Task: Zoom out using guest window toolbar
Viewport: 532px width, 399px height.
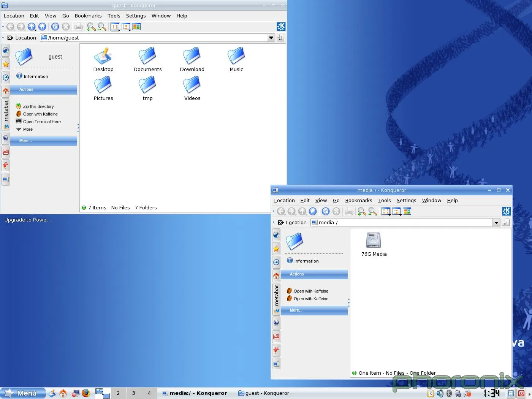Action: click(x=102, y=27)
